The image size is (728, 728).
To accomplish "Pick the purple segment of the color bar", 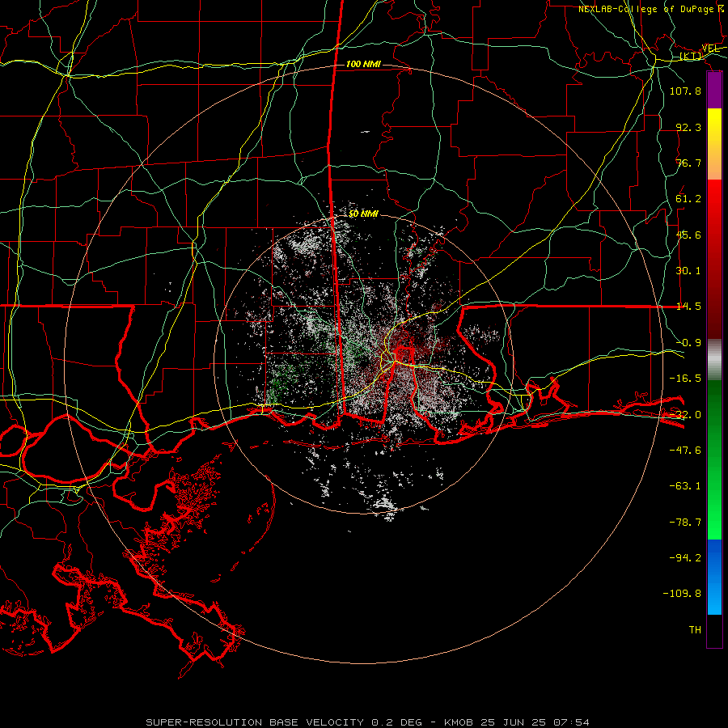I will (x=714, y=91).
